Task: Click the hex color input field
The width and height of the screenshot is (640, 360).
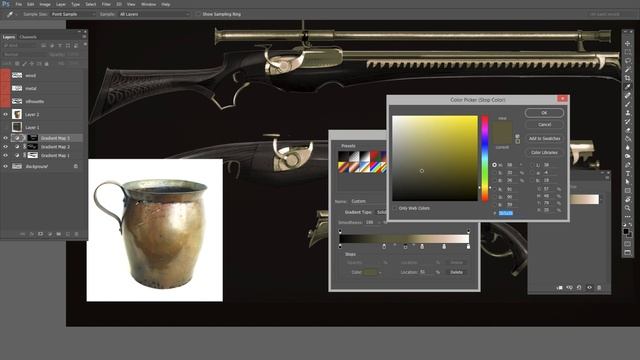Action: pyautogui.click(x=506, y=213)
